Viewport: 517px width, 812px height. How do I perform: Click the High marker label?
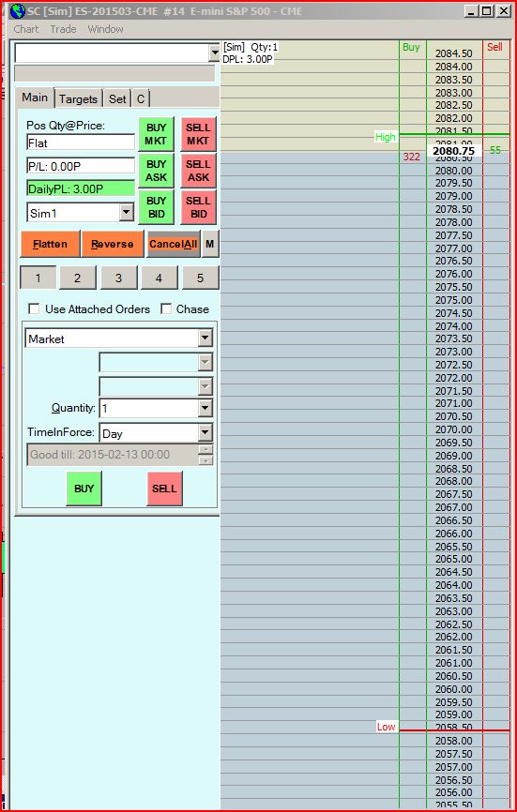click(386, 137)
